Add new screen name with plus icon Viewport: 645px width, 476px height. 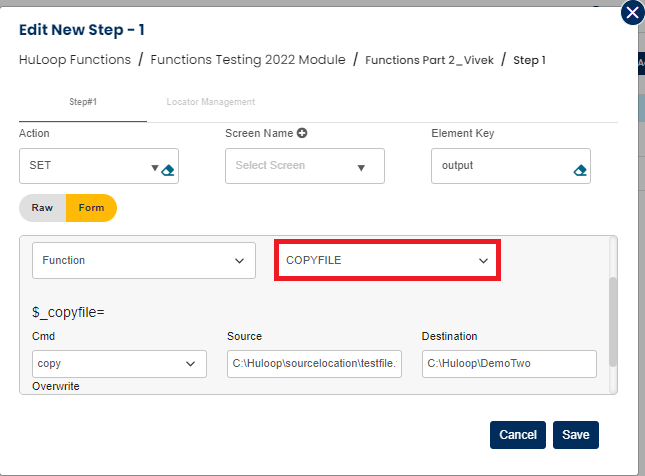coord(301,133)
